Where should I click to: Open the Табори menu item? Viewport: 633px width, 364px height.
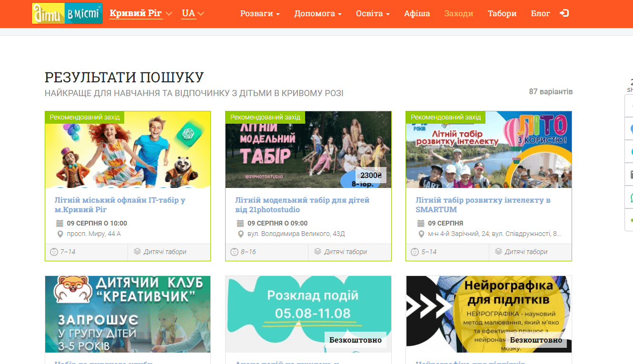coord(502,13)
